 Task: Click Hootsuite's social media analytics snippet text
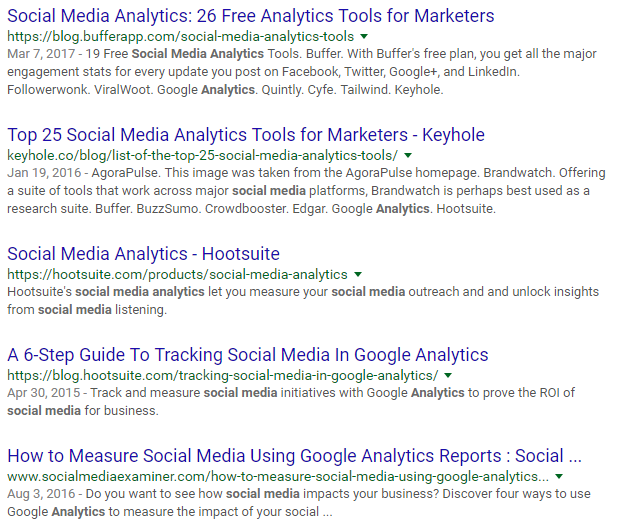pyautogui.click(x=303, y=301)
